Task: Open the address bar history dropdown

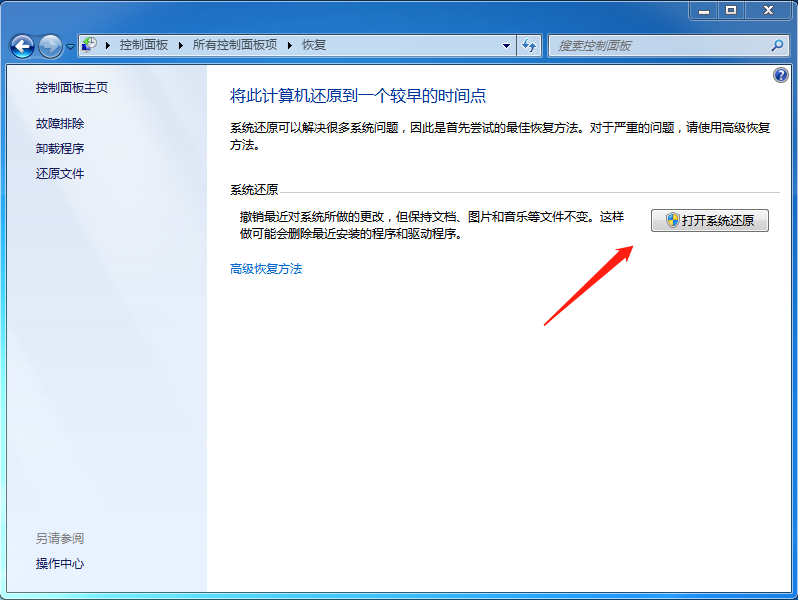Action: point(506,46)
